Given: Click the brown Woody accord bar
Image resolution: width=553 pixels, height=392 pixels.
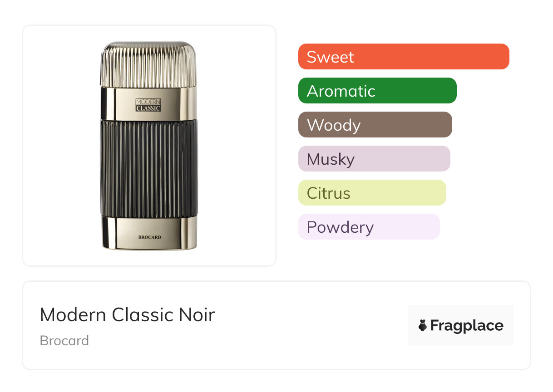Looking at the screenshot, I should click(375, 125).
